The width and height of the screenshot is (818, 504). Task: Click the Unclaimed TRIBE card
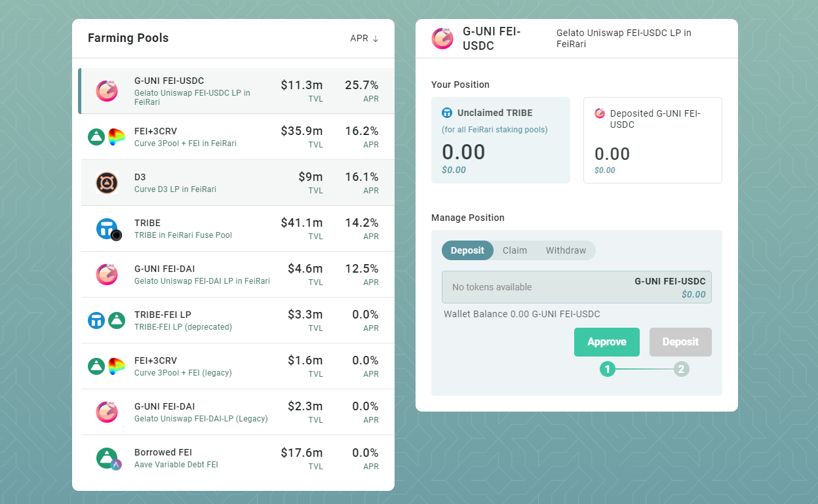[501, 140]
